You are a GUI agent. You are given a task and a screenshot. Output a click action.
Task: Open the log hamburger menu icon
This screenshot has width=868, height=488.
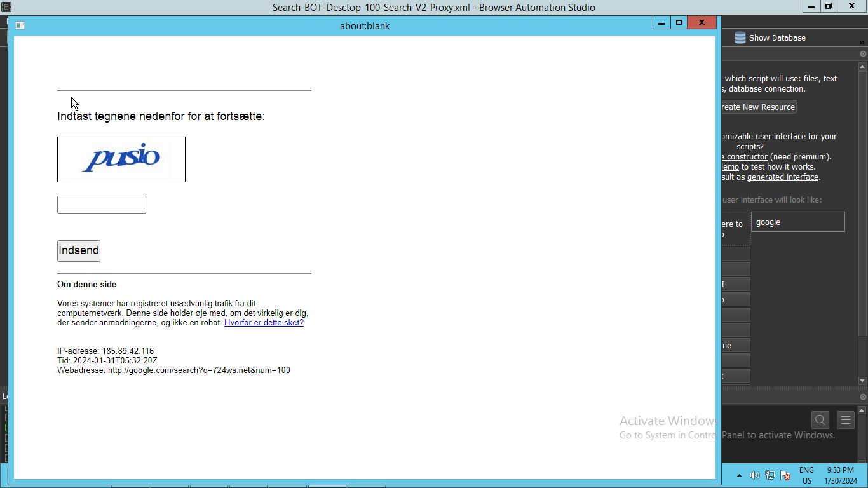tap(845, 420)
